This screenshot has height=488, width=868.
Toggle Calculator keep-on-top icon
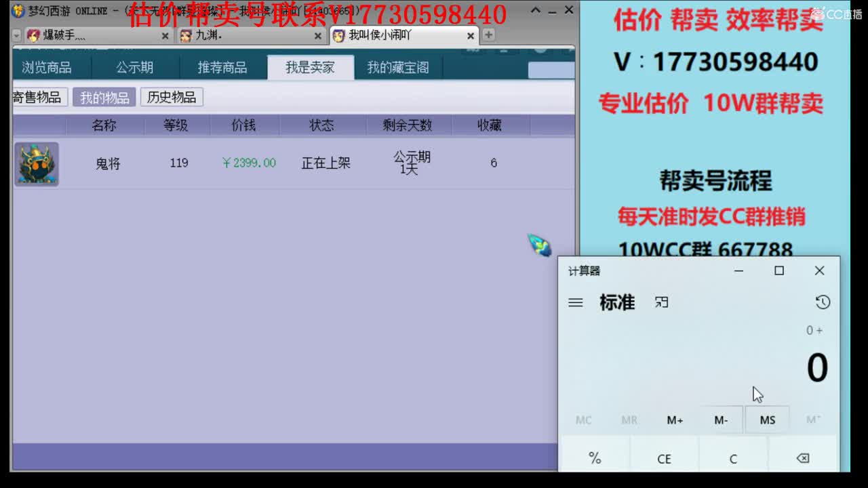[x=662, y=302]
